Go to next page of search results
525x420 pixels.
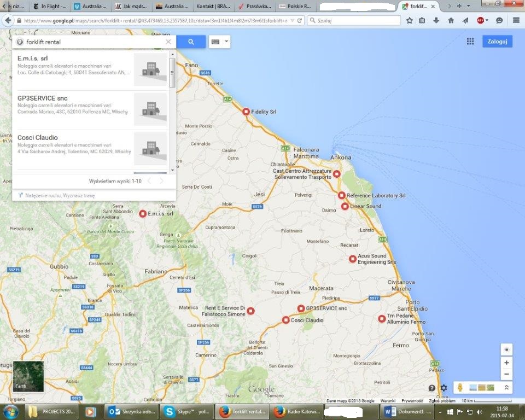[x=161, y=181]
